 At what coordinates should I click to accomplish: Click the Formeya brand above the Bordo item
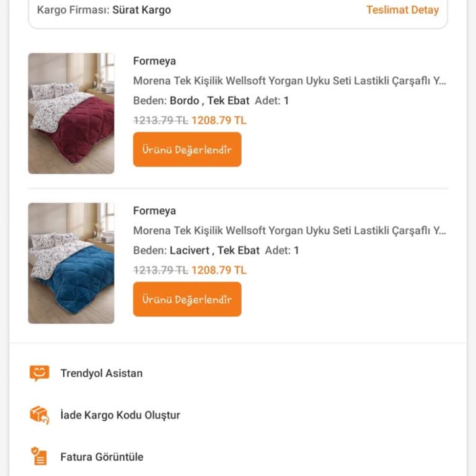[x=154, y=61]
